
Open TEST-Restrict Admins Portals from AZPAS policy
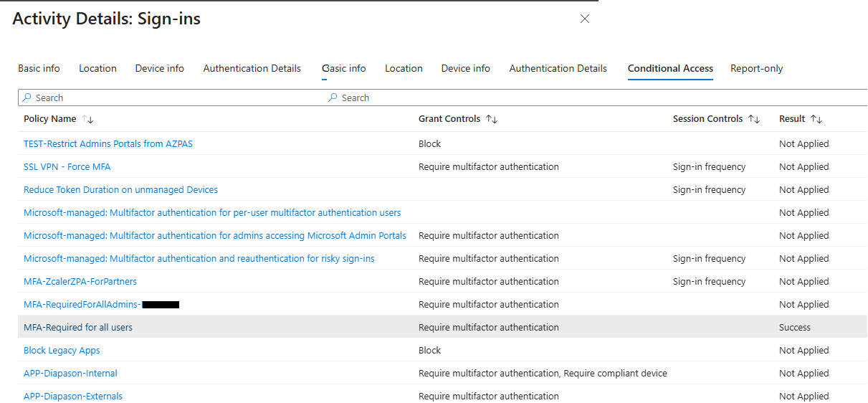(x=108, y=144)
